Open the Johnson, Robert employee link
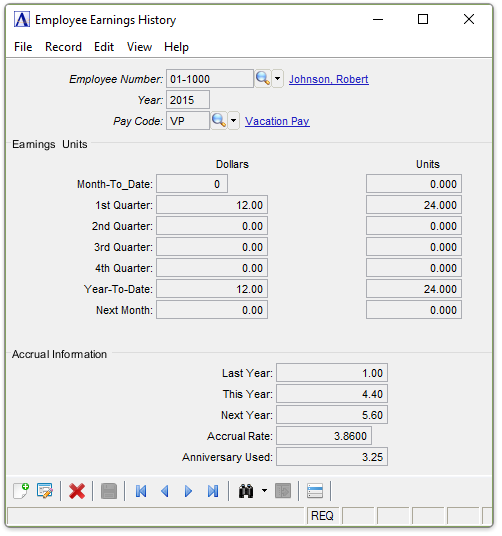This screenshot has width=502, height=536. 329,79
